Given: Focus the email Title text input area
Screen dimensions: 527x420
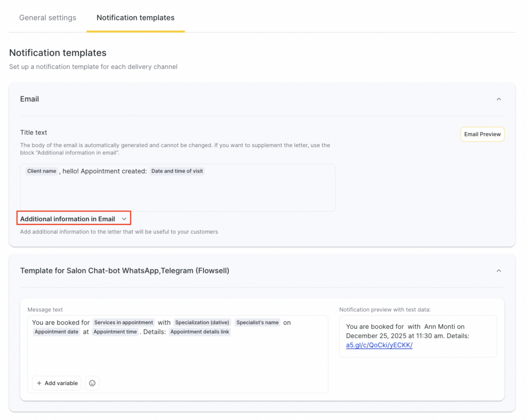Looking at the screenshot, I should 178,193.
